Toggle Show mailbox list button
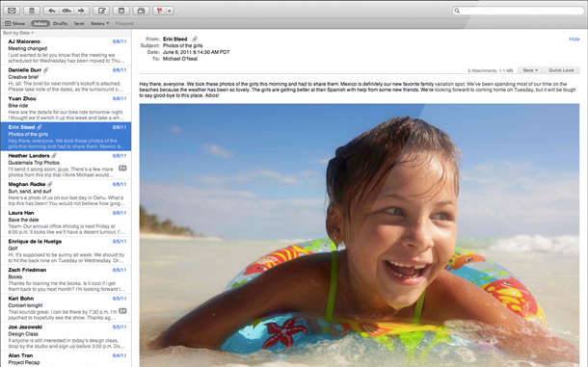 [x=15, y=23]
